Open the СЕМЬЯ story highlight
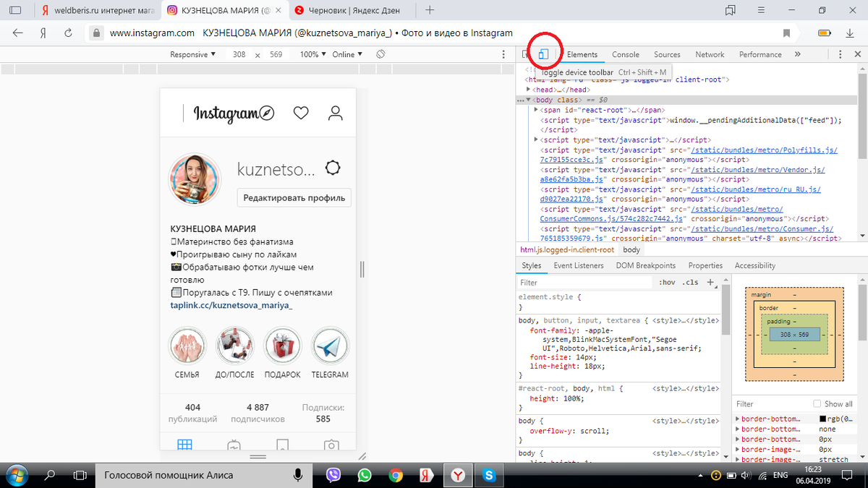Screen dimensions: 868x488 [x=187, y=352]
